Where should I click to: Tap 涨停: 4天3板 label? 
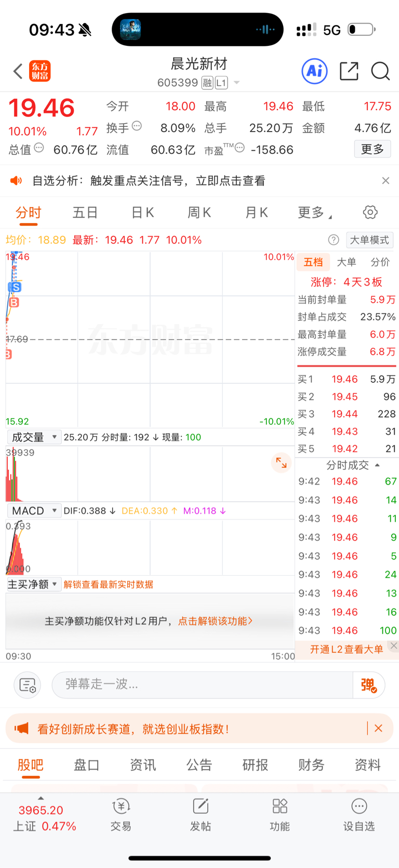pos(347,282)
